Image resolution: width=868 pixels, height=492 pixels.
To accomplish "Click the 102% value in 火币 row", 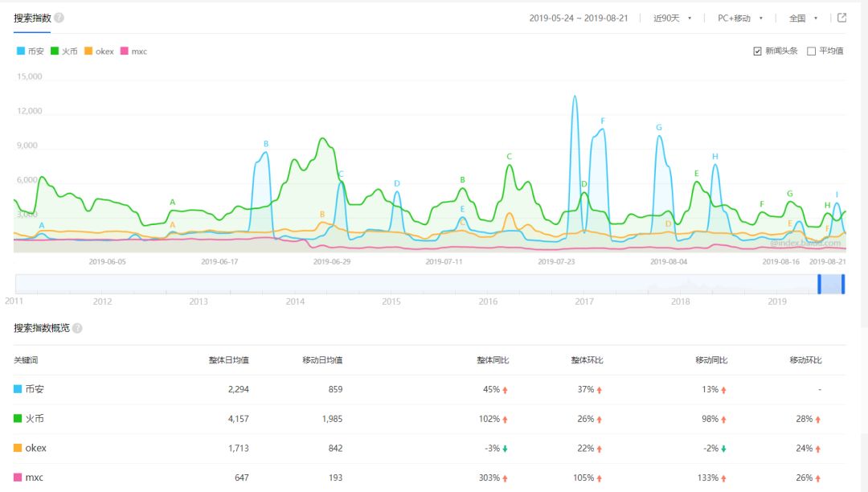I will [x=489, y=419].
